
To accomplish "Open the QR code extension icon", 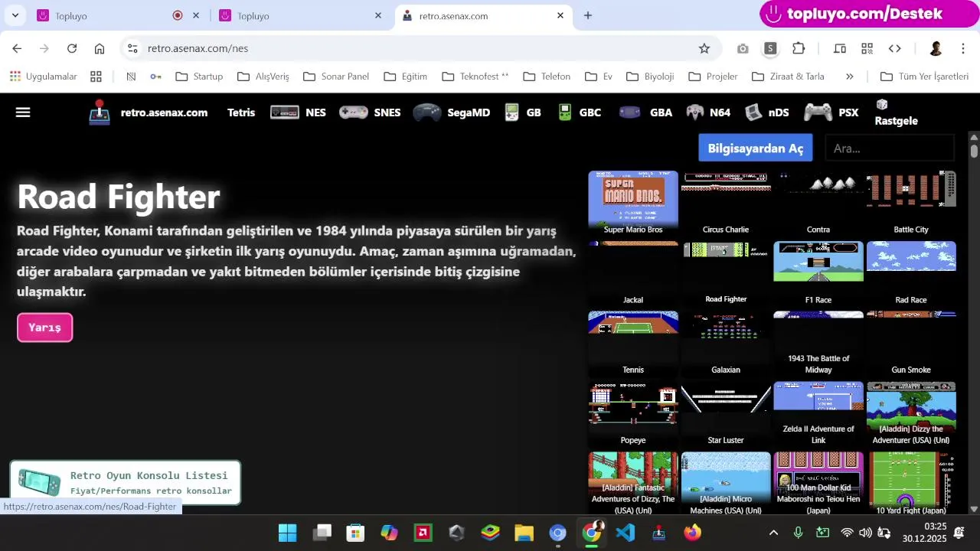I will (867, 48).
